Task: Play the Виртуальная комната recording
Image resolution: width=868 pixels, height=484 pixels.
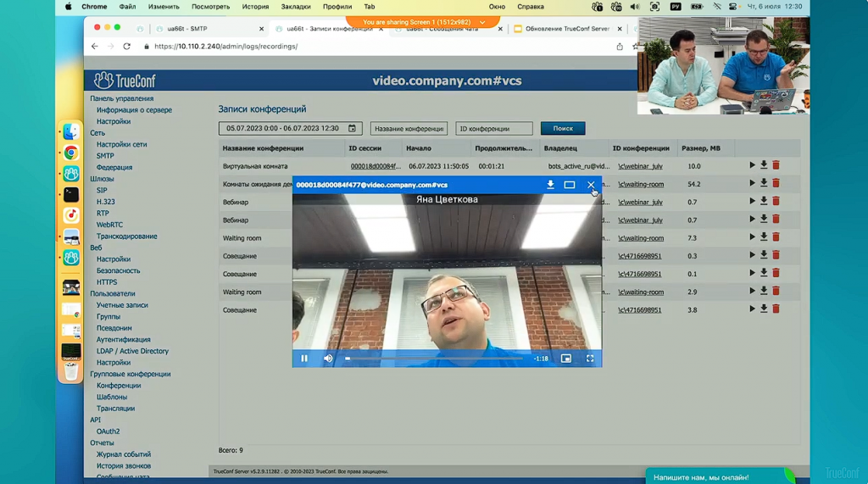Action: tap(752, 165)
